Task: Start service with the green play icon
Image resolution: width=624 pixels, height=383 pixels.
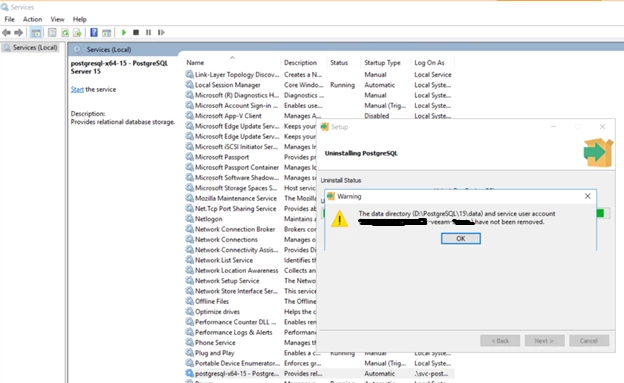Action: pos(124,33)
